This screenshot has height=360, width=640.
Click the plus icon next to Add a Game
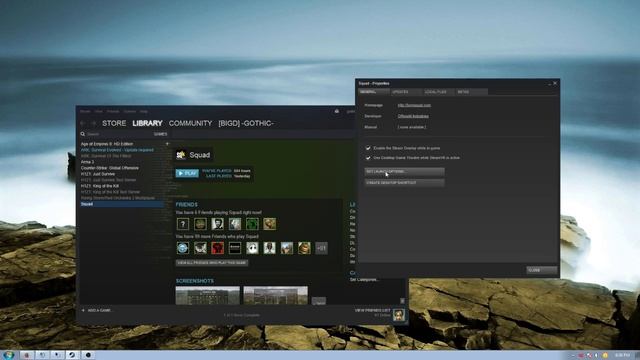(x=83, y=310)
